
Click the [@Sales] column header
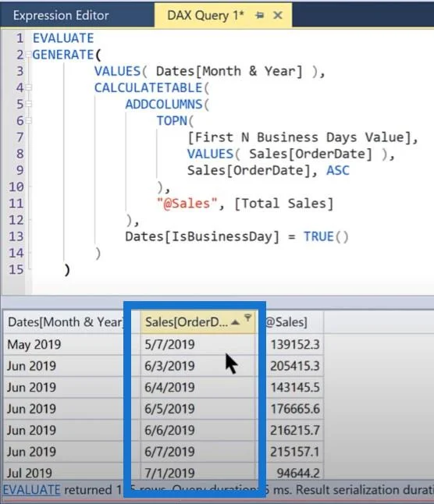286,321
